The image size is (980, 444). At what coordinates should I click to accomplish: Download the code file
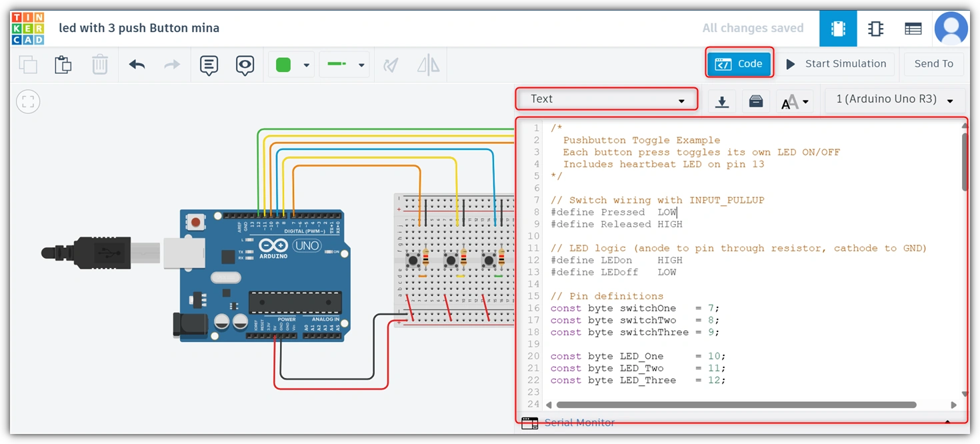(x=721, y=101)
